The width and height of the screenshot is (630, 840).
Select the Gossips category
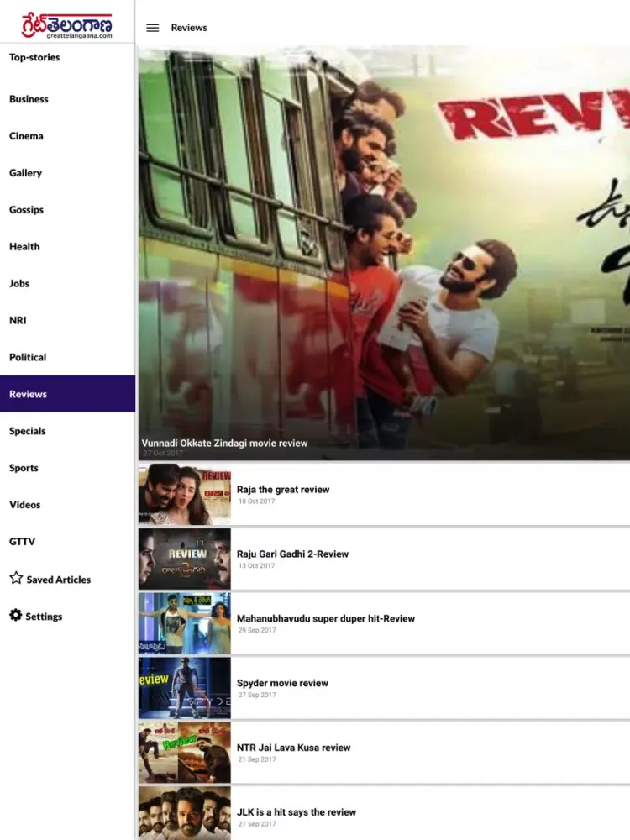coord(26,210)
